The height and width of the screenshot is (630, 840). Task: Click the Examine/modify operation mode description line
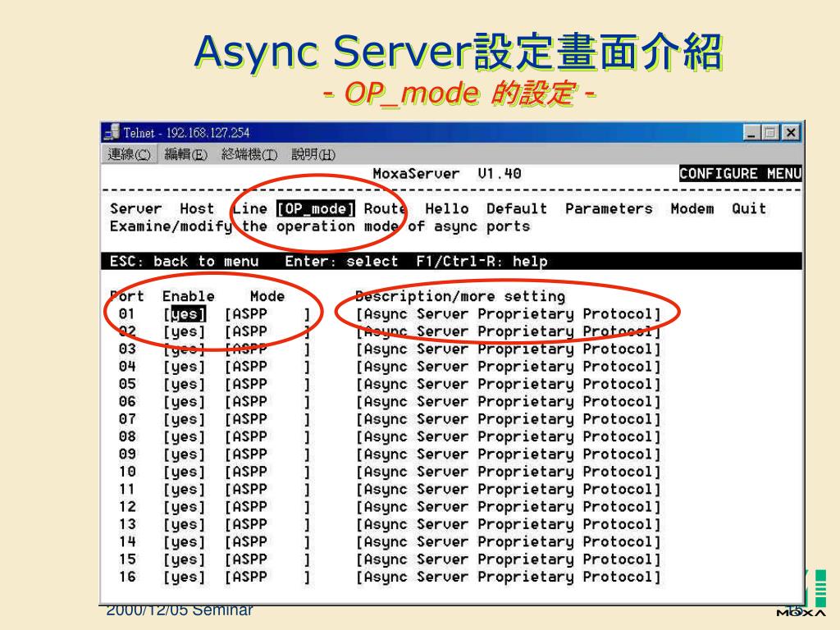coord(320,226)
